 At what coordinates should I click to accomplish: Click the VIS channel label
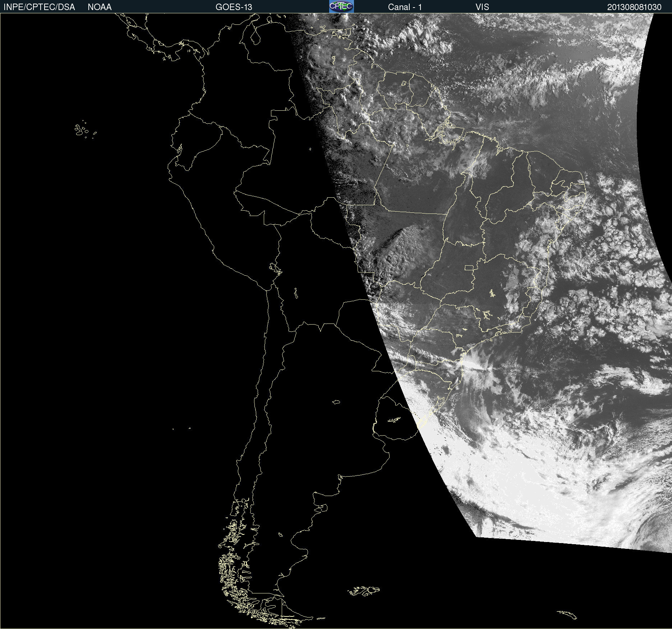coord(482,7)
